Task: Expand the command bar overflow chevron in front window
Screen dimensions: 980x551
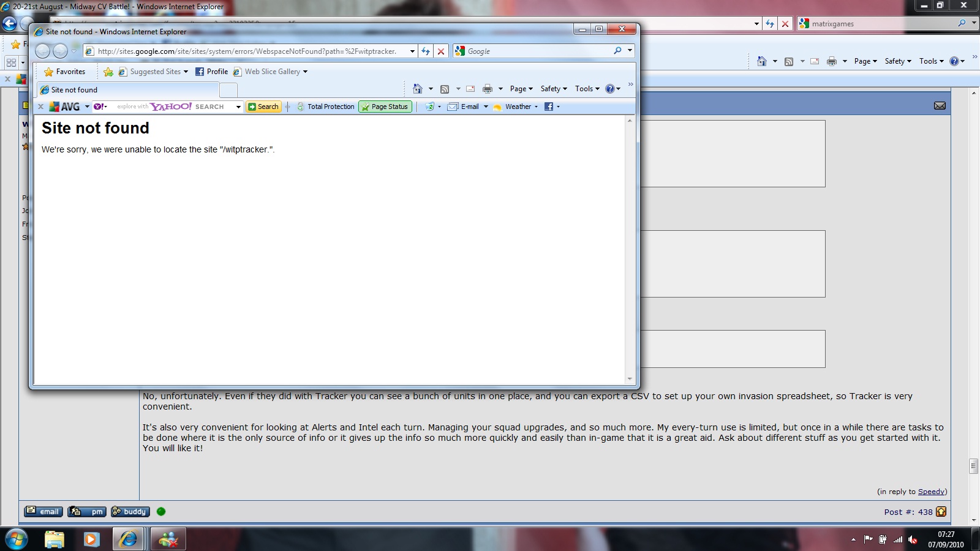Action: click(x=630, y=85)
